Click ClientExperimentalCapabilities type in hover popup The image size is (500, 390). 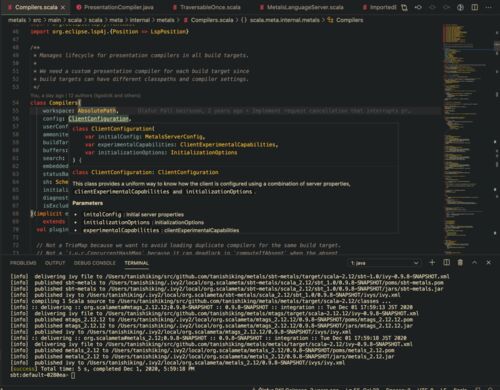[228, 145]
